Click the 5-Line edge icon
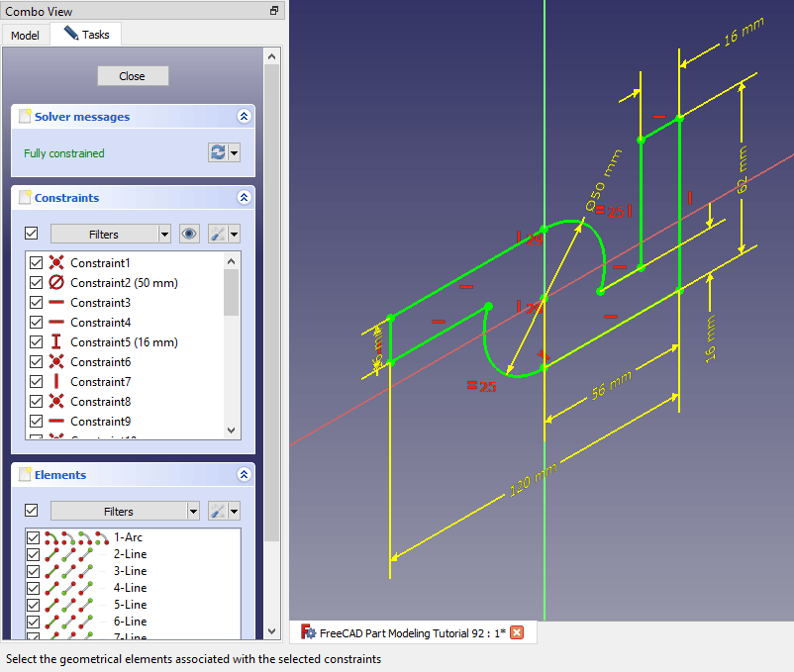The width and height of the screenshot is (794, 672). coord(51,605)
